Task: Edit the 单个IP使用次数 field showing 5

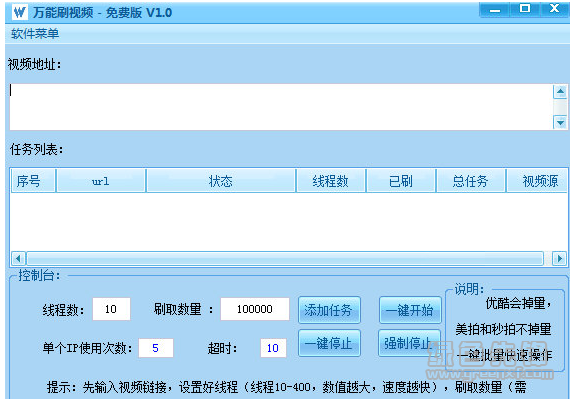Action: click(x=155, y=348)
